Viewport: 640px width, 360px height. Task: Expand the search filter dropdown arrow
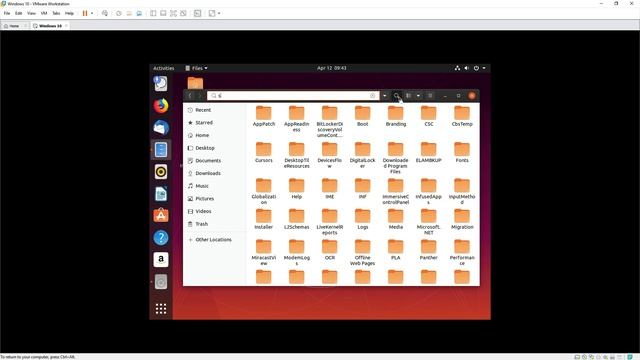point(384,96)
